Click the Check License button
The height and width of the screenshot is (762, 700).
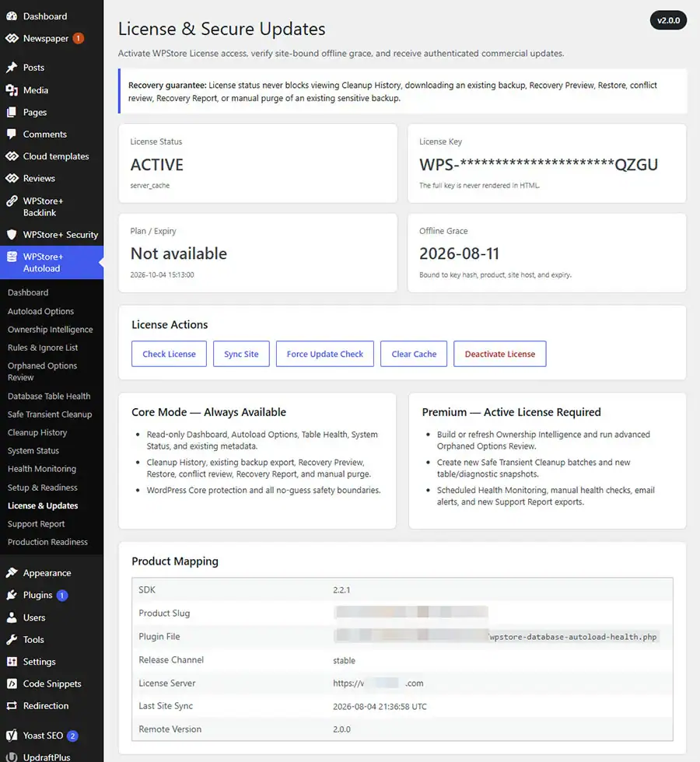click(x=170, y=354)
